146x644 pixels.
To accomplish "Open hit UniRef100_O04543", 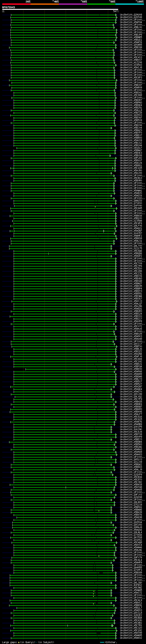I will pyautogui.click(x=131, y=65).
